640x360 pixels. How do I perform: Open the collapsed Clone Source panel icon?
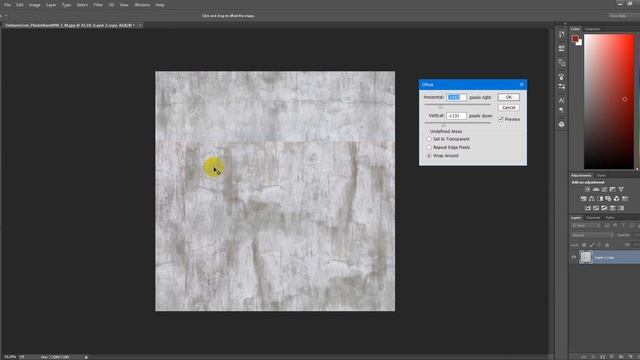click(x=562, y=62)
